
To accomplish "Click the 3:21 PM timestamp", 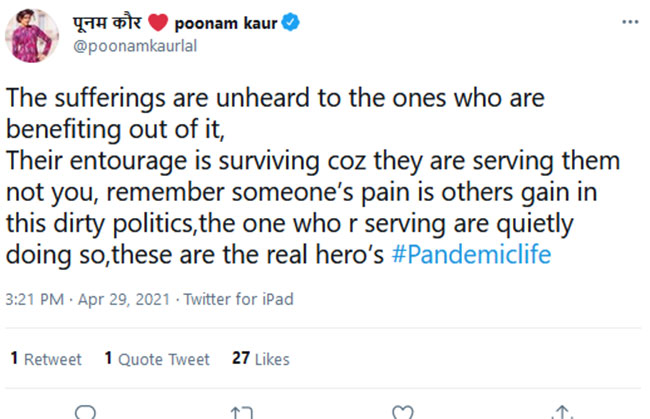I will click(x=35, y=299).
